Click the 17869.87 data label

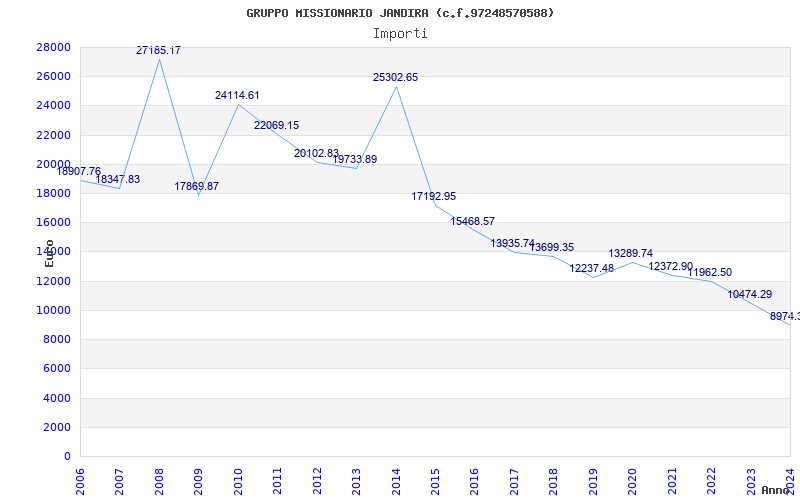pos(196,186)
